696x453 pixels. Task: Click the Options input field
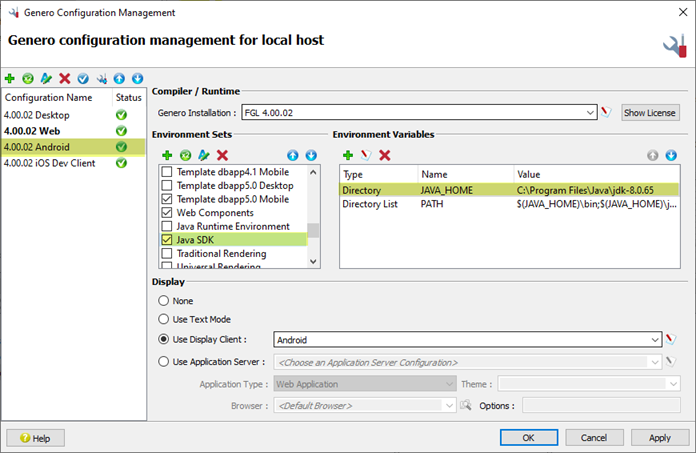click(x=601, y=406)
